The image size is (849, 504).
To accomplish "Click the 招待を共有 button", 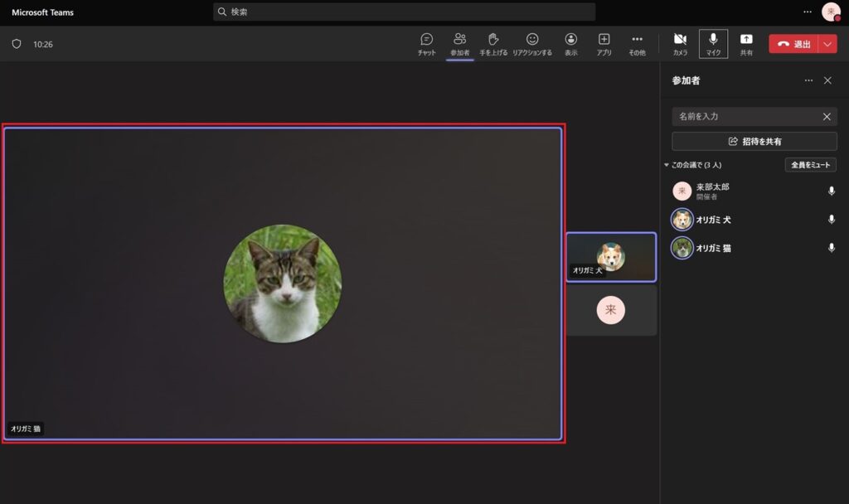I will [x=754, y=141].
